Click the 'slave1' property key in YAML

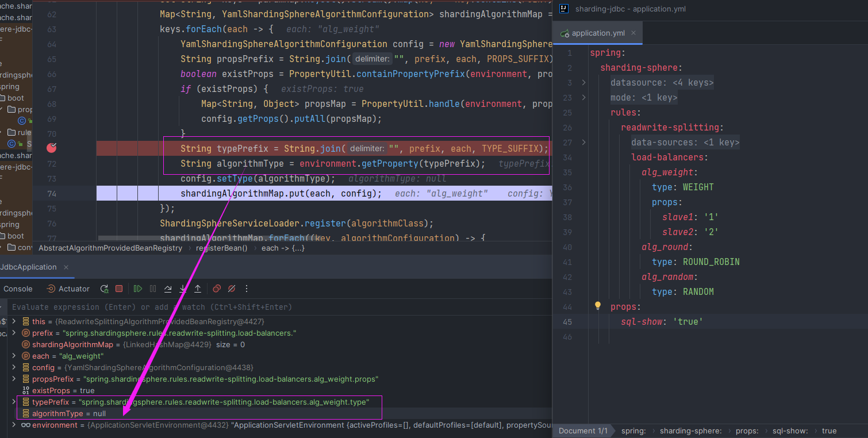click(678, 217)
